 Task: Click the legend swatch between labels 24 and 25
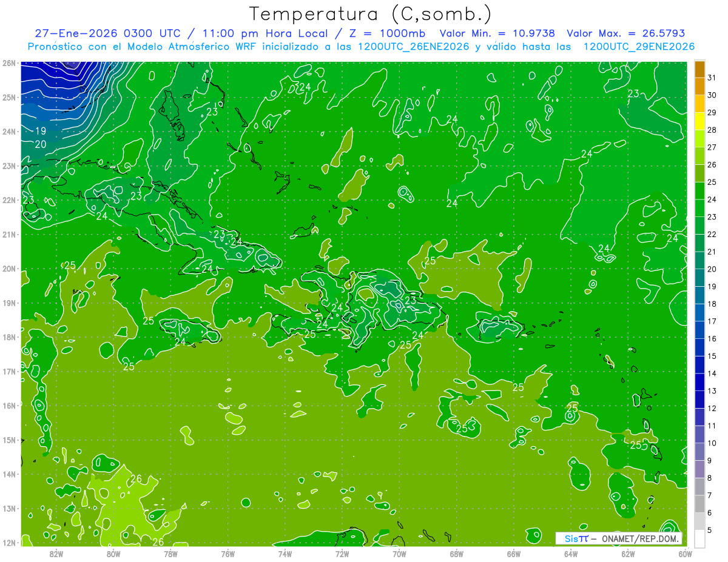click(699, 191)
